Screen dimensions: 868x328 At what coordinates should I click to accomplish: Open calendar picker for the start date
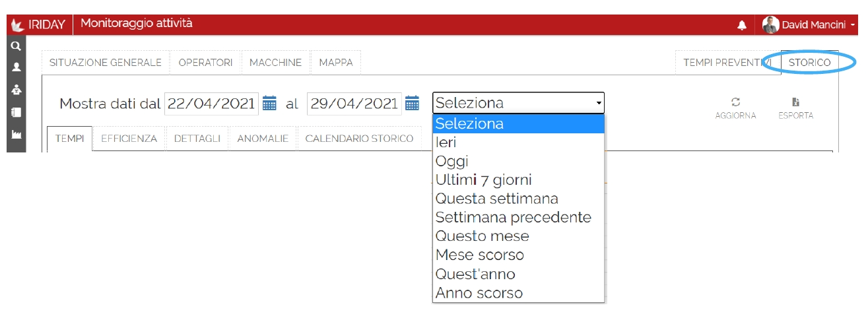[x=269, y=103]
